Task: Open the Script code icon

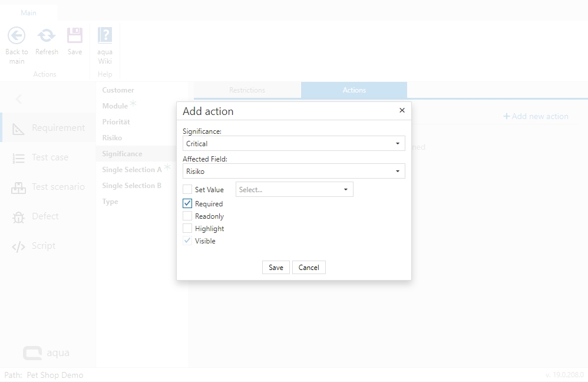Action: (19, 246)
